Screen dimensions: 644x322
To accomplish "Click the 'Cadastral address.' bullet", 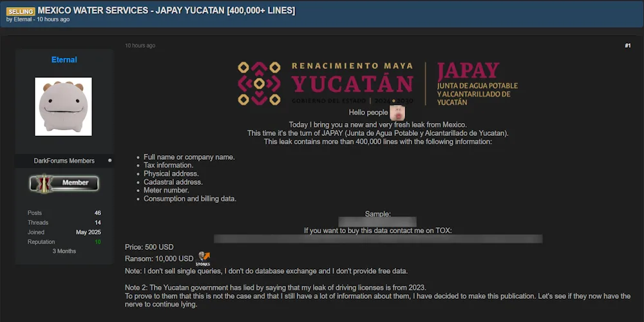I will 173,182.
